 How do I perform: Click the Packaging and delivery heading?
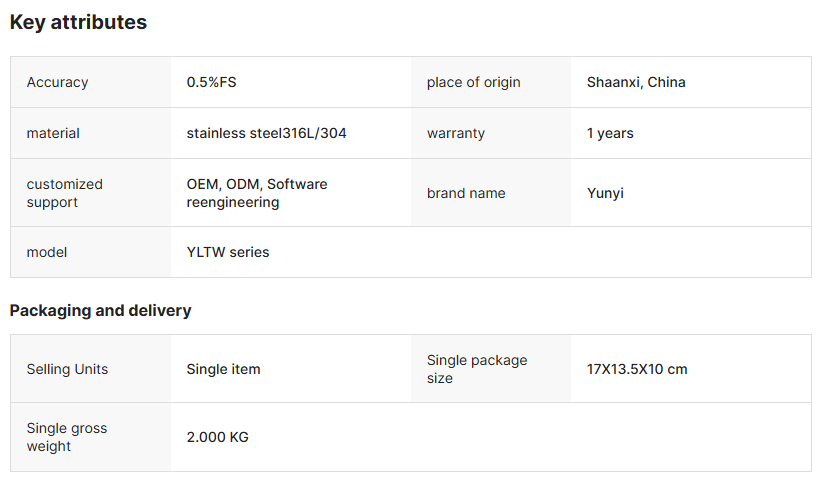[x=100, y=310]
